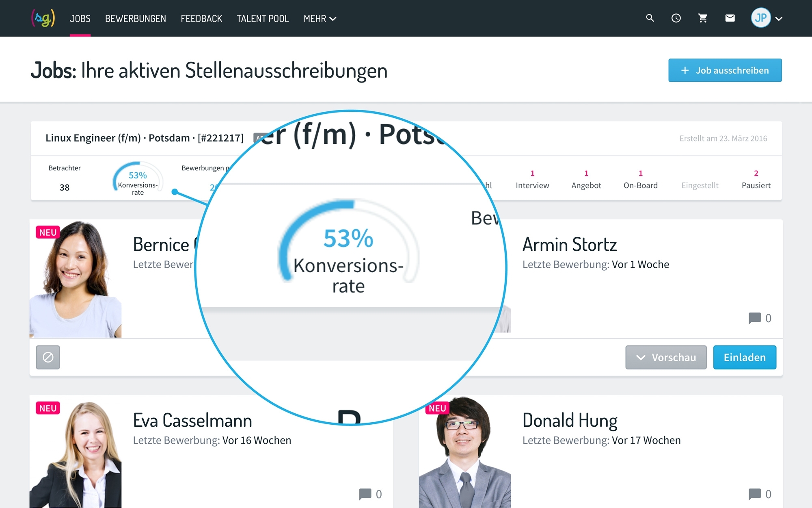Open comments icon on Eva Casselmann card
Viewport: 812px width, 508px height.
(x=365, y=494)
